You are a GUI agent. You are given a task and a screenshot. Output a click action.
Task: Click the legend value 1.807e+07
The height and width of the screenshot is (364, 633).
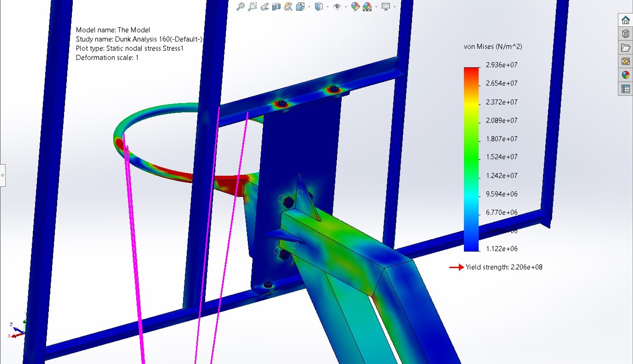click(502, 139)
